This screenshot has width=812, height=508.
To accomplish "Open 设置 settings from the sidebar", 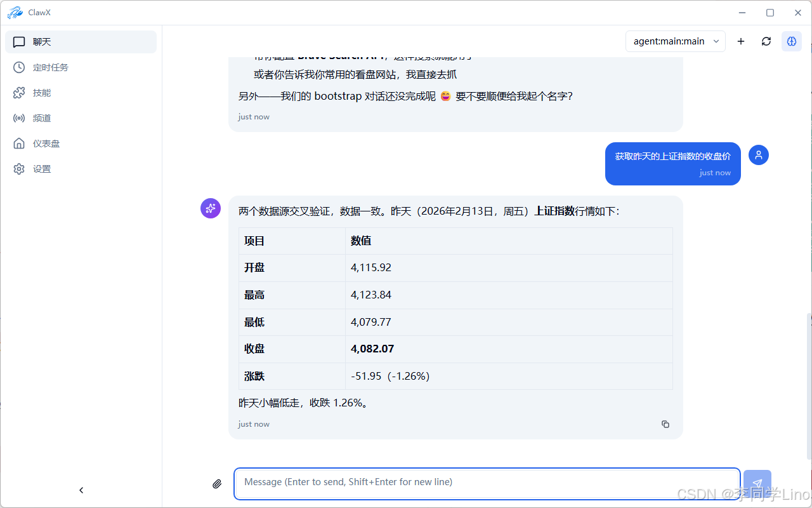I will pos(39,168).
